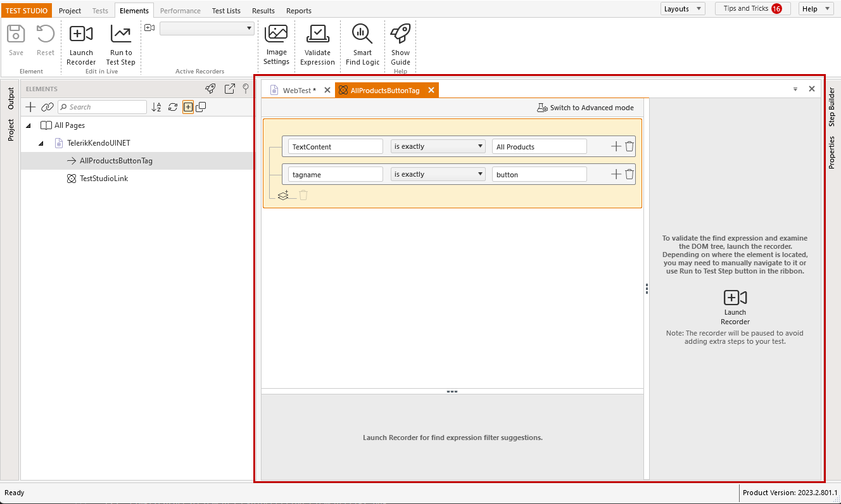Click the chain link icon in Elements toolbar
Screen dimensions: 841x504
tap(47, 107)
